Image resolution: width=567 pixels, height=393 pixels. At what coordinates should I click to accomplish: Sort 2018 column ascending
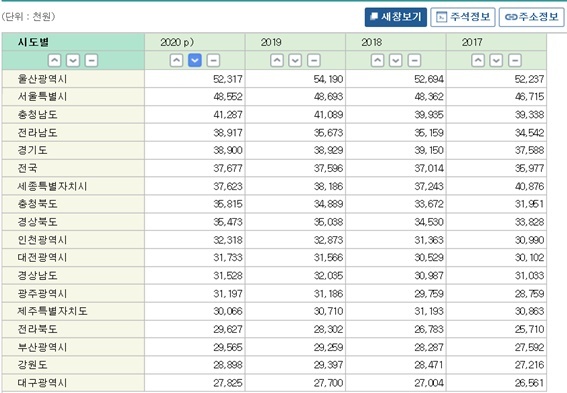click(378, 60)
